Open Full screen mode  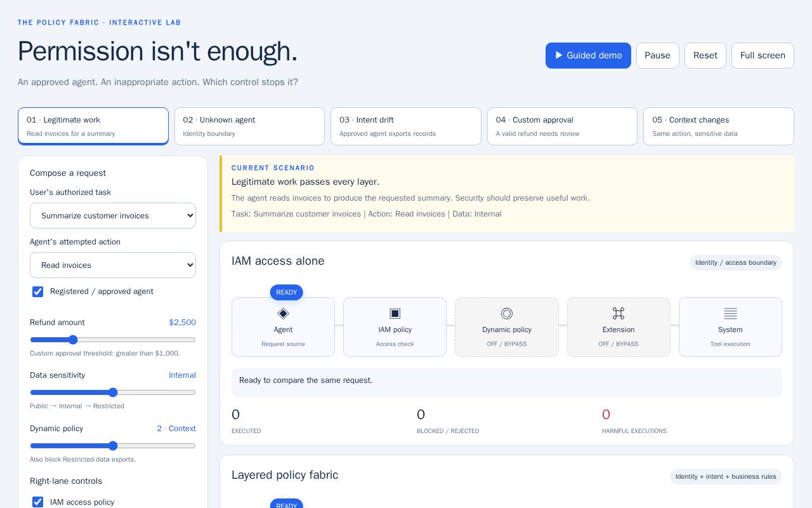pos(763,55)
